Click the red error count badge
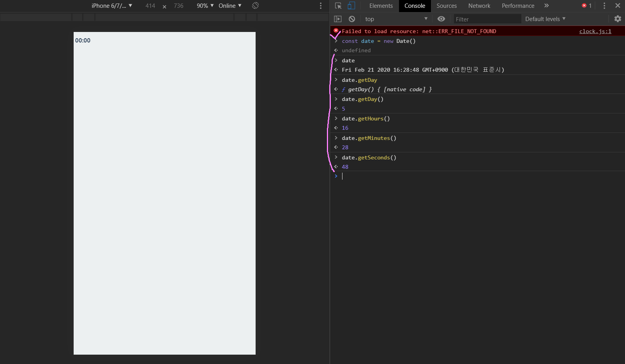 click(587, 6)
